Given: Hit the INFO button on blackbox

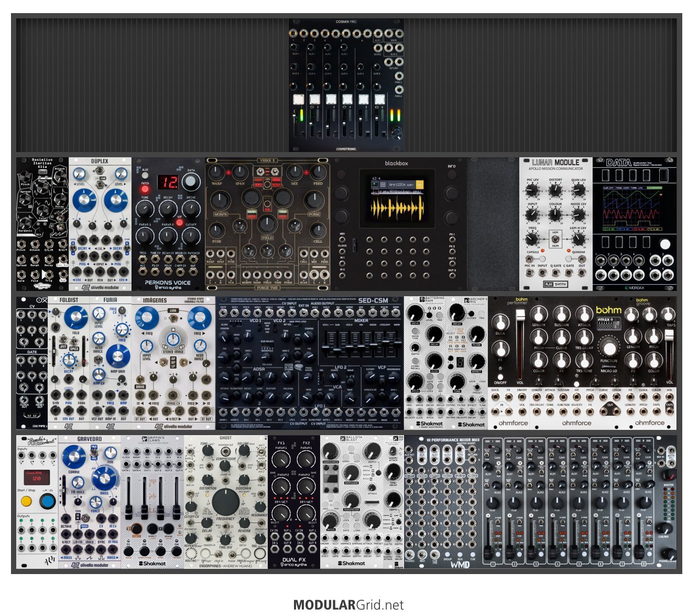Looking at the screenshot, I should coord(451,176).
